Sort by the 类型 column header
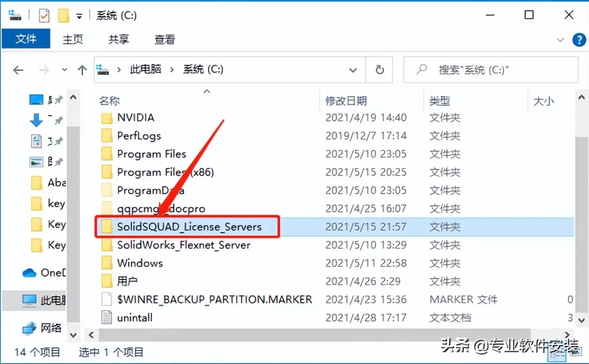This screenshot has height=364, width=589. tap(439, 101)
